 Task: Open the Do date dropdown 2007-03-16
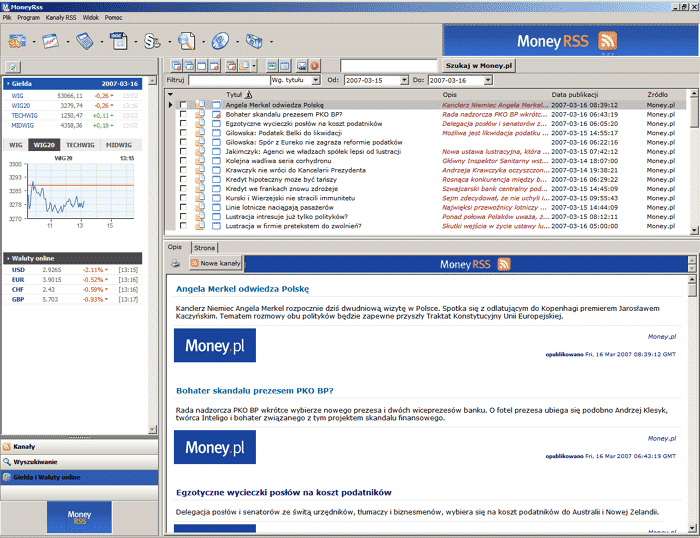[x=488, y=80]
